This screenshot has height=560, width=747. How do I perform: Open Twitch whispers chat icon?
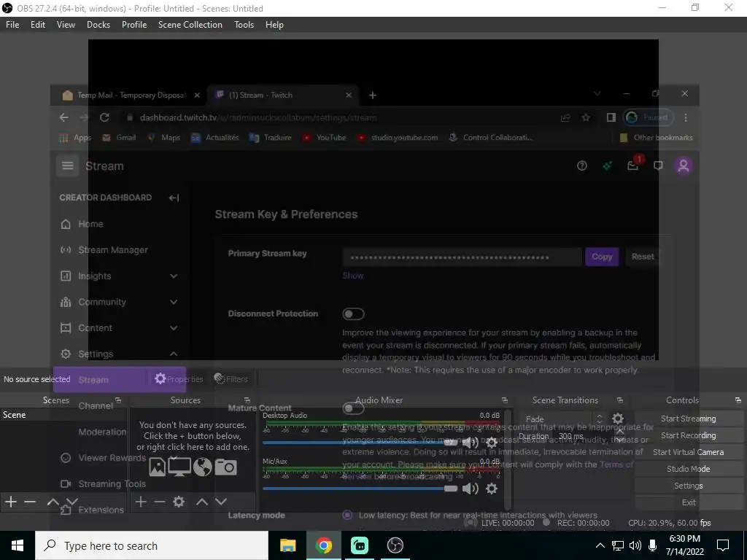pyautogui.click(x=658, y=166)
